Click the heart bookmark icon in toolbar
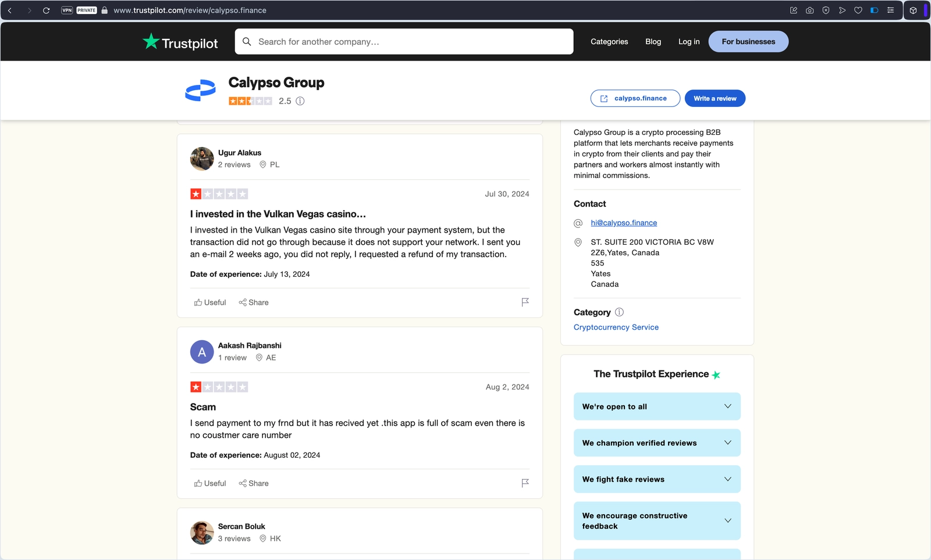This screenshot has width=931, height=560. coord(858,10)
